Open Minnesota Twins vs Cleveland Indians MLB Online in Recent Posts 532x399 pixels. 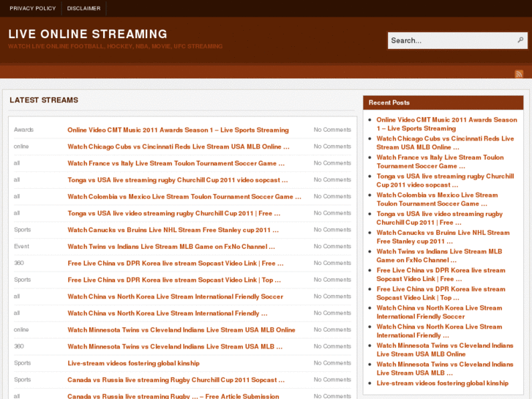coord(445,349)
